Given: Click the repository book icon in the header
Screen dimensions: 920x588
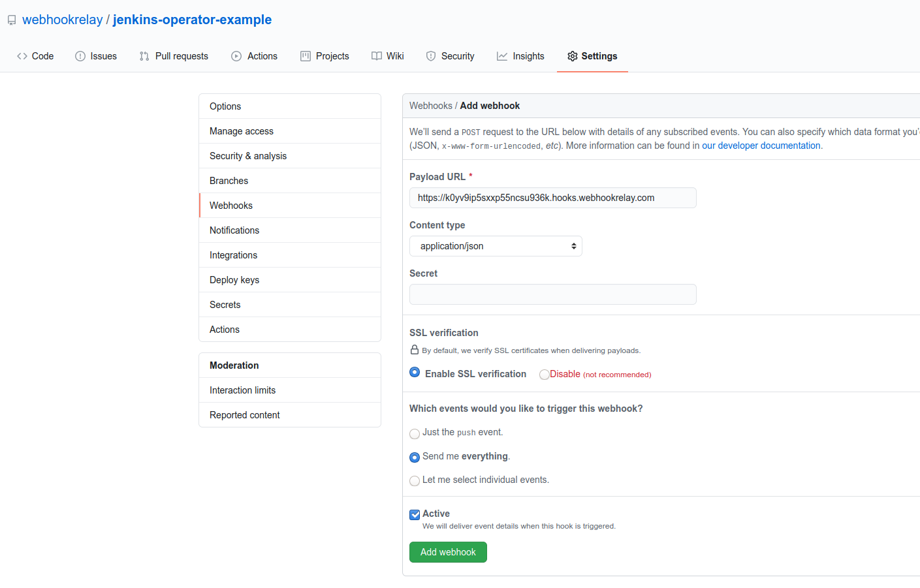Looking at the screenshot, I should tap(11, 20).
